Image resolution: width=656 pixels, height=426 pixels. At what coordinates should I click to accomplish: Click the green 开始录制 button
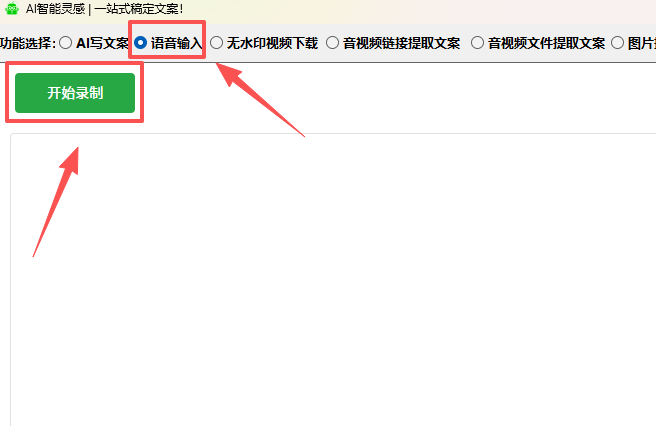[75, 93]
